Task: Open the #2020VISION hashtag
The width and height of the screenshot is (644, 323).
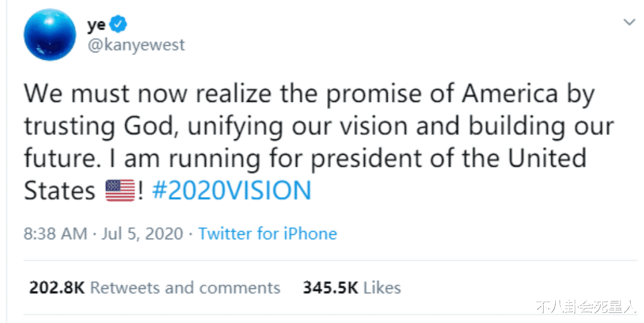Action: click(232, 191)
